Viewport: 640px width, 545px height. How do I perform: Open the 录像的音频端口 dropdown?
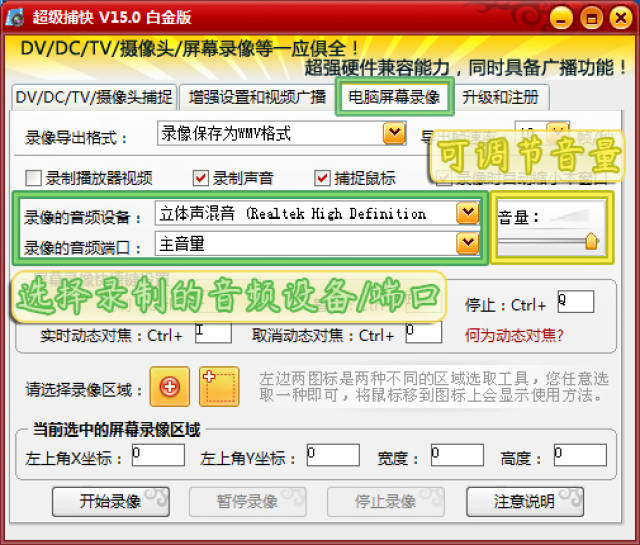coord(468,243)
